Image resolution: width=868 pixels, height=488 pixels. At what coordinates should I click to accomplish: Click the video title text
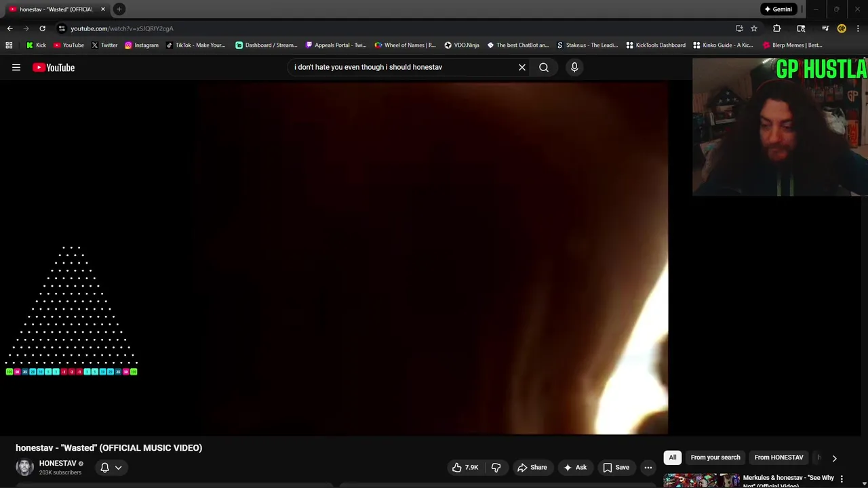108,448
